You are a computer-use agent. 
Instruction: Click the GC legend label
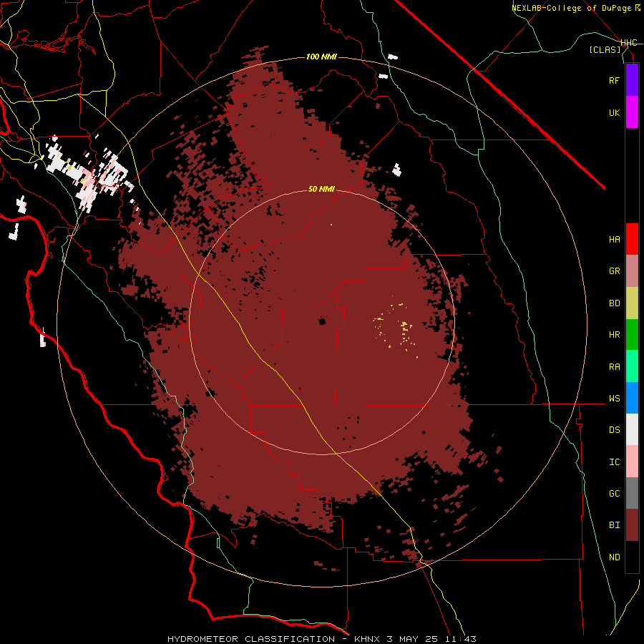click(614, 493)
